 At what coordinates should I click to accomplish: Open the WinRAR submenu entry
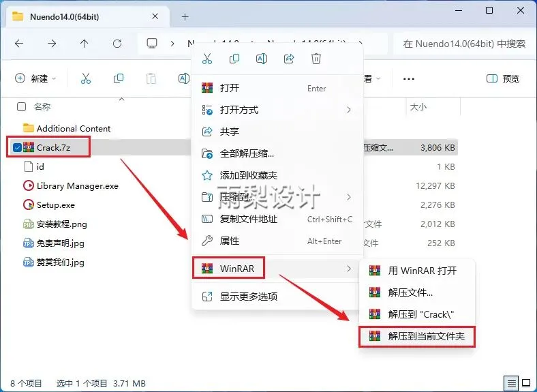coord(277,269)
